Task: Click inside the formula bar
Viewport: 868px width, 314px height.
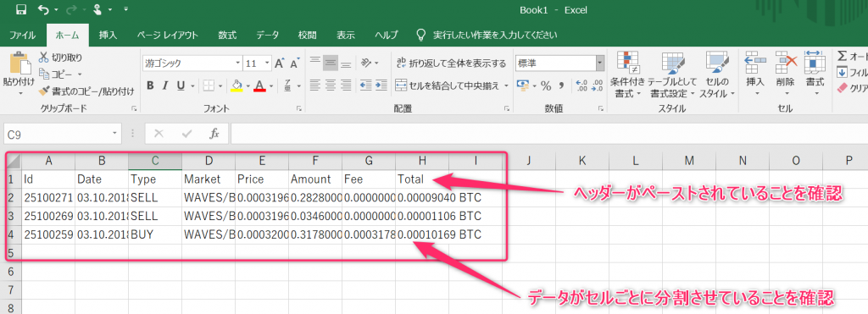Action: tap(548, 134)
